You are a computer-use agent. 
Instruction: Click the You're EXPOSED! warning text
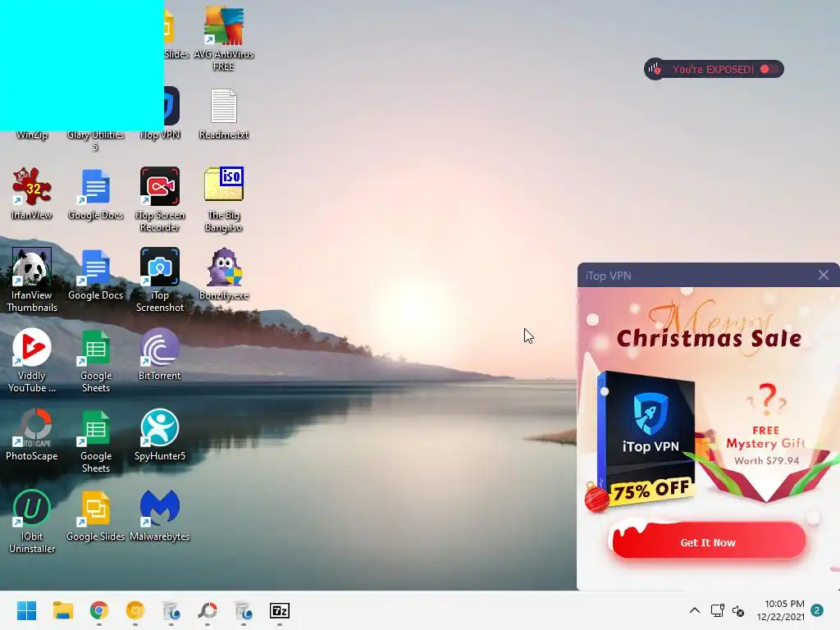pyautogui.click(x=713, y=69)
